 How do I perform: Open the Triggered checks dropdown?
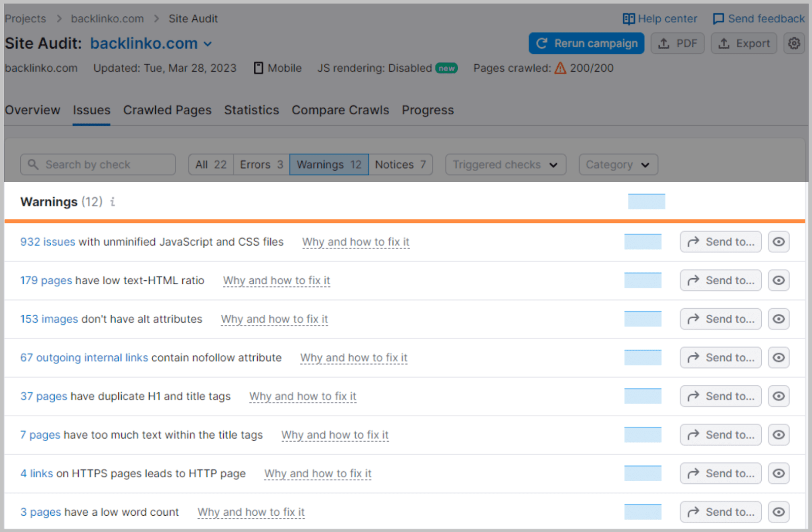point(505,164)
